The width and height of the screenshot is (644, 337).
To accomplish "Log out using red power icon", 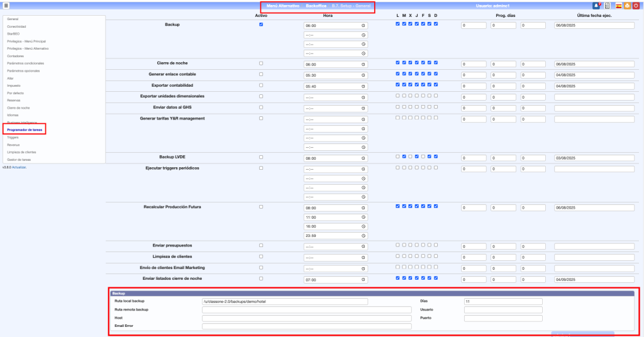I will [636, 6].
